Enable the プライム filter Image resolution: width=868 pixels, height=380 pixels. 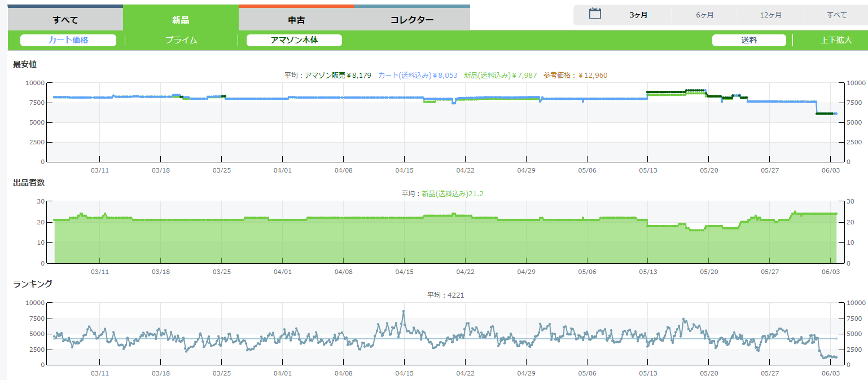pyautogui.click(x=181, y=40)
